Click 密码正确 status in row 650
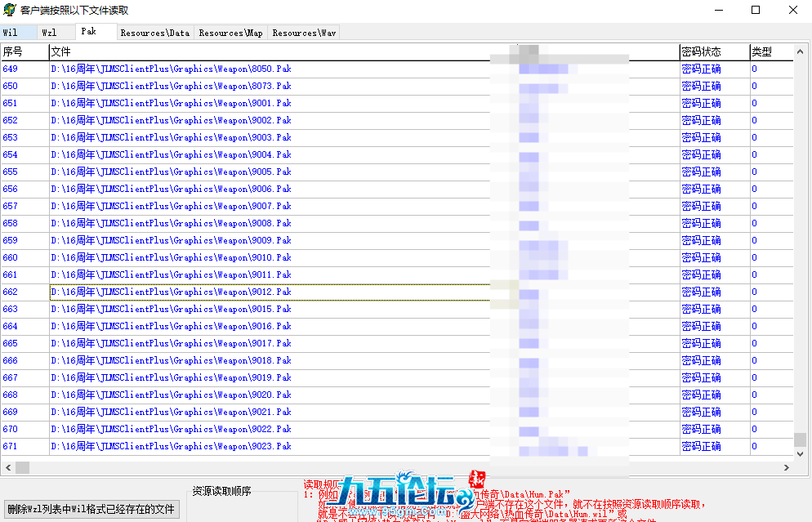812x522 pixels. [x=701, y=86]
